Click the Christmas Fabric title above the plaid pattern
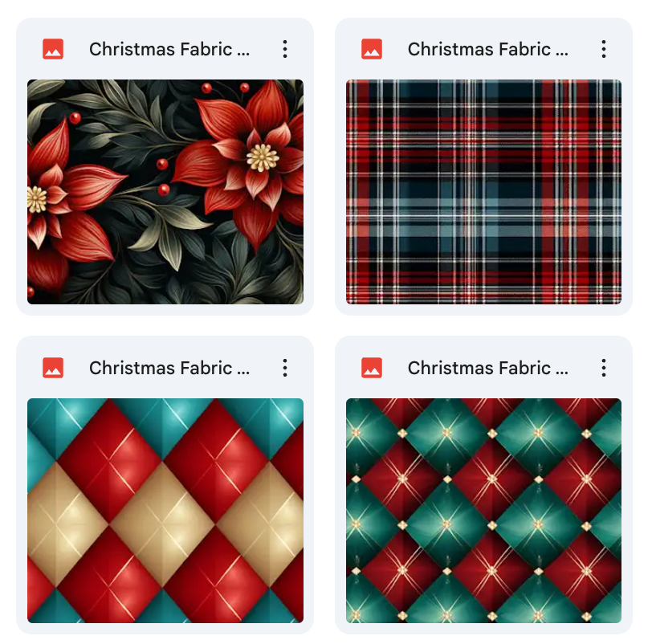The width and height of the screenshot is (652, 644). pyautogui.click(x=487, y=49)
